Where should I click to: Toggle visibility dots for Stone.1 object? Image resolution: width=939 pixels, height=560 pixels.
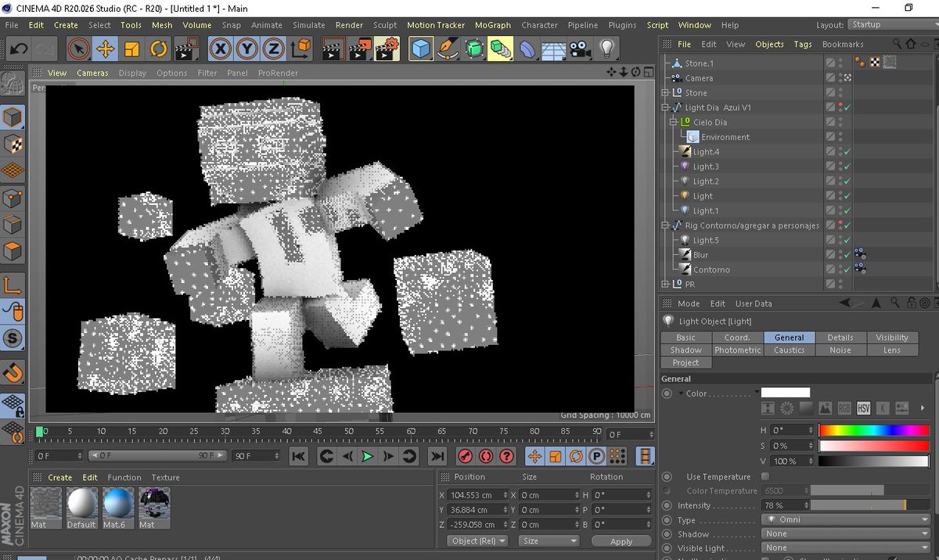pyautogui.click(x=841, y=63)
